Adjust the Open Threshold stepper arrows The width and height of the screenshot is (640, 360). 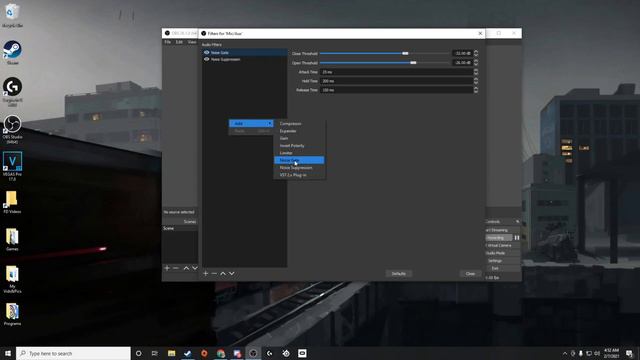pyautogui.click(x=476, y=63)
